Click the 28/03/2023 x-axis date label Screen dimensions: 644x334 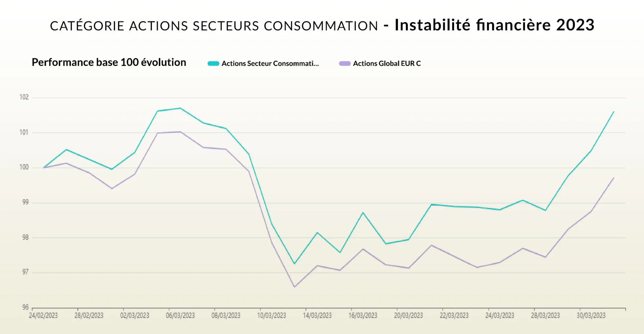click(x=545, y=315)
